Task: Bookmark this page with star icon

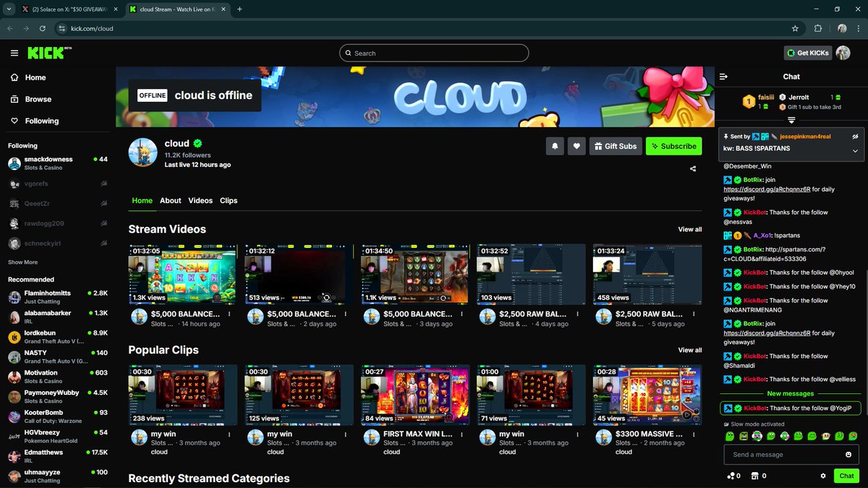Action: pos(795,28)
